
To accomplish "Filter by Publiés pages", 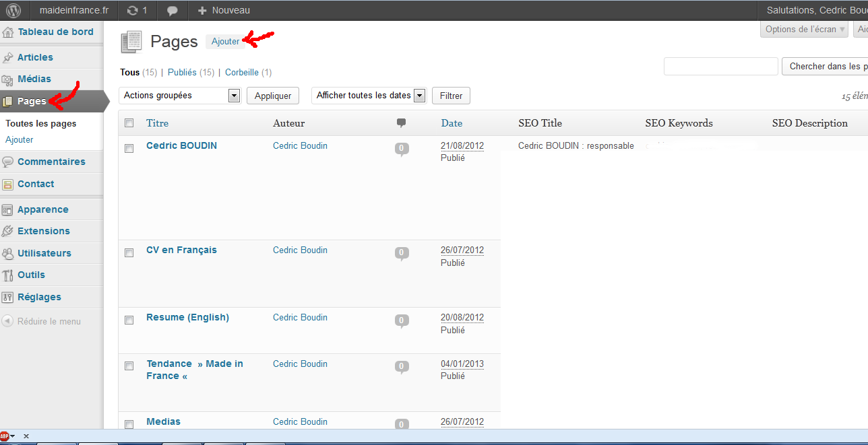I will [x=182, y=72].
